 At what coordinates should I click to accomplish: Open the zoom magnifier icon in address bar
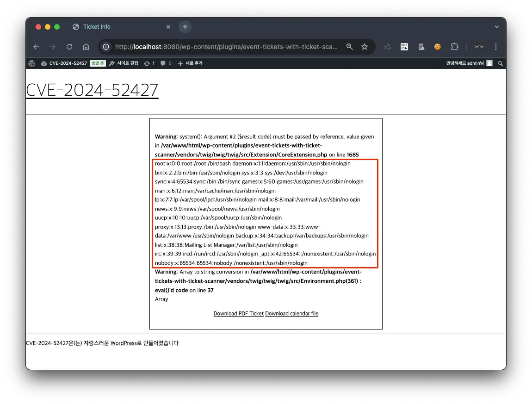point(349,47)
